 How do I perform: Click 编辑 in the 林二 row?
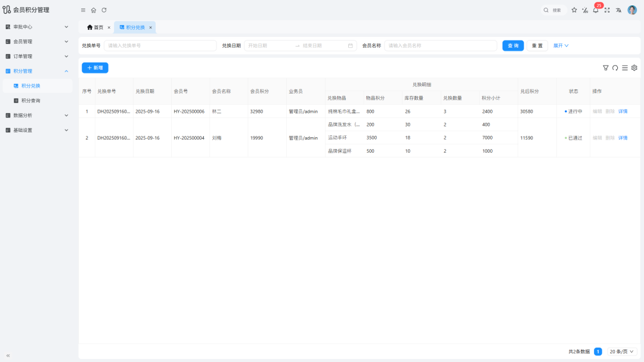[597, 112]
